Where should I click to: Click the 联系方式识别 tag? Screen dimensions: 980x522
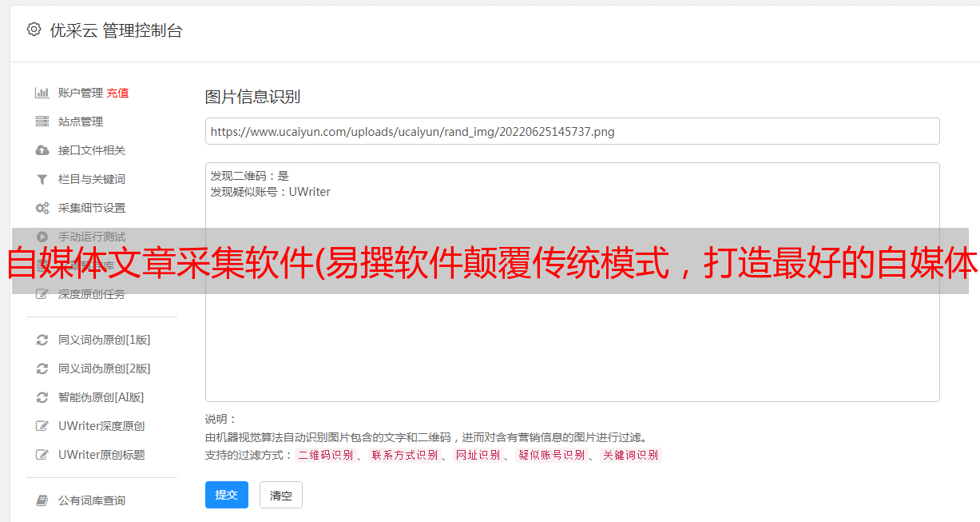tap(404, 455)
